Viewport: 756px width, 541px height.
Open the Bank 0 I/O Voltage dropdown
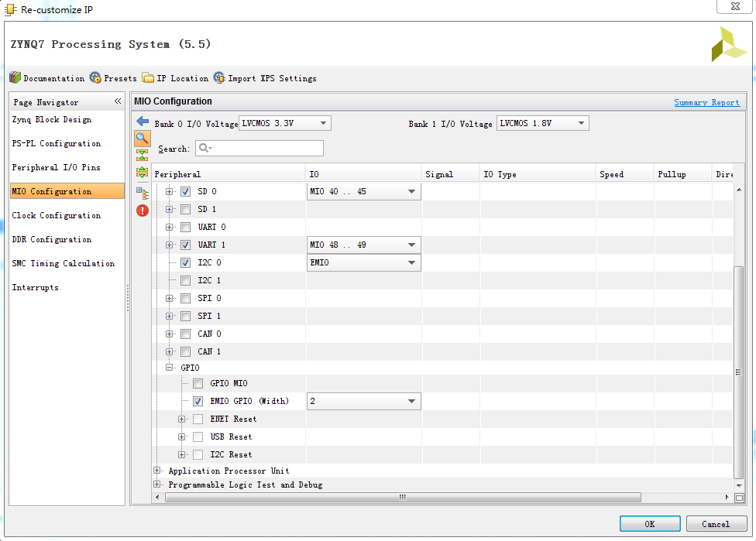pos(283,122)
